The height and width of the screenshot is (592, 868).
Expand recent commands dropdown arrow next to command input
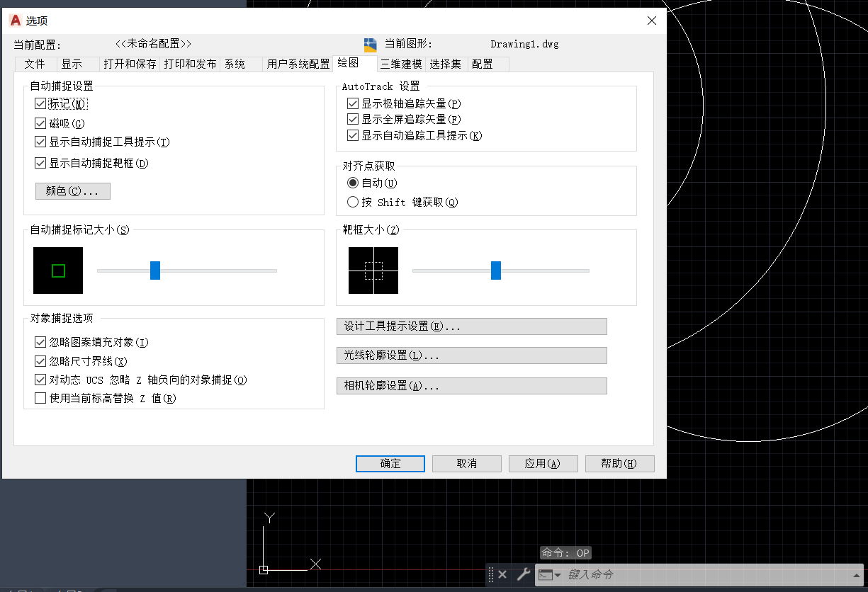click(x=557, y=574)
